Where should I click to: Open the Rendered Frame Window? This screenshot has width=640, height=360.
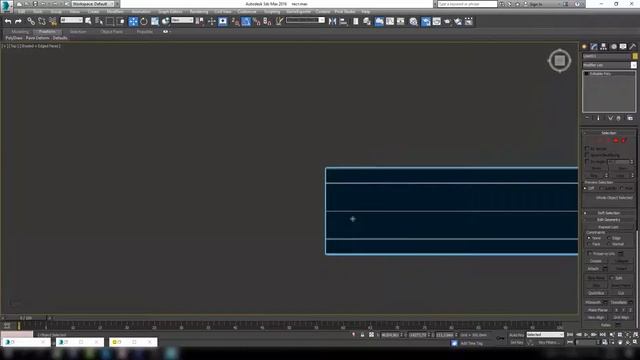(436, 21)
